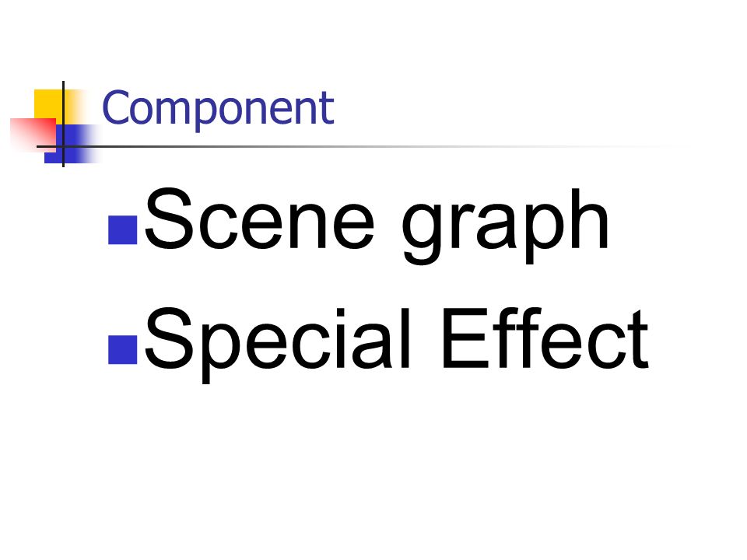
Task: Click the slide title "Component"
Action: tap(218, 109)
